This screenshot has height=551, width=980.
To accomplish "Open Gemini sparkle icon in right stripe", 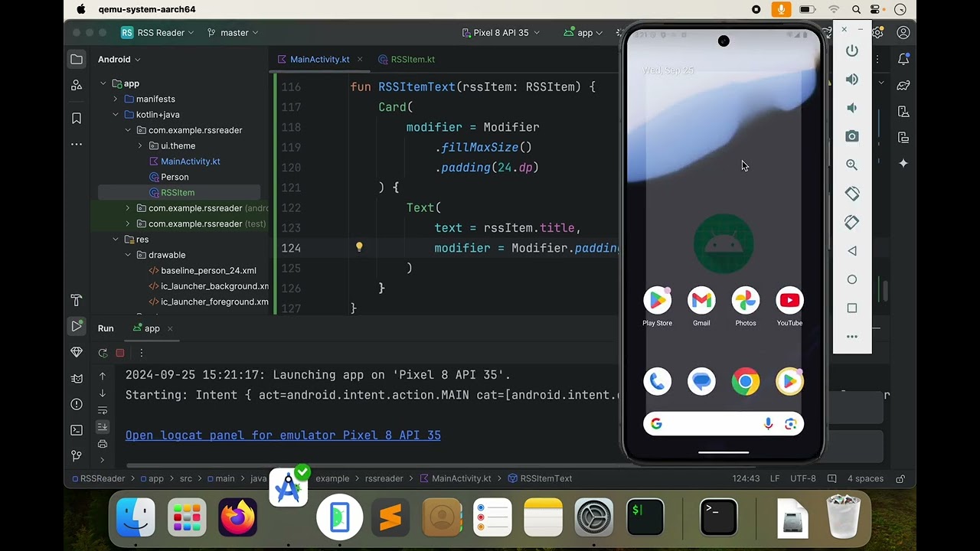I will point(903,163).
